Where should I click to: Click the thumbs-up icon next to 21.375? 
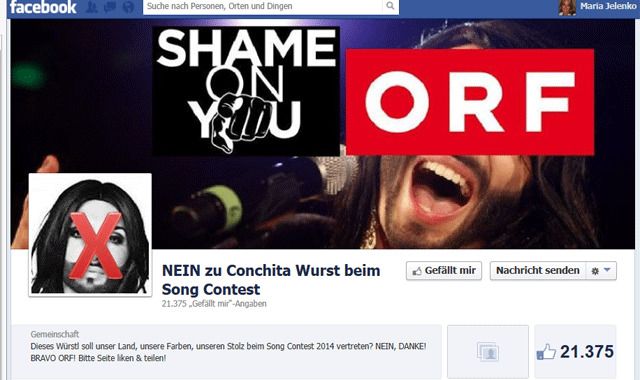546,351
